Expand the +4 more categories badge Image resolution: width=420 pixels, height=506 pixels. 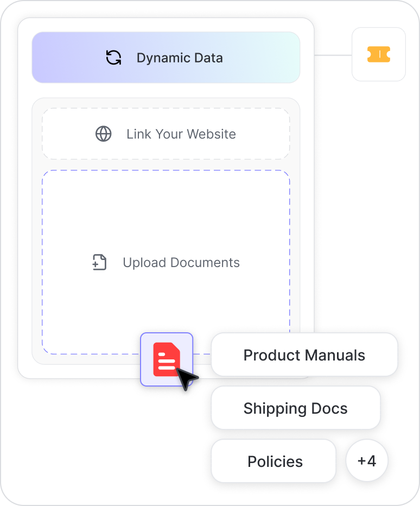click(x=367, y=461)
